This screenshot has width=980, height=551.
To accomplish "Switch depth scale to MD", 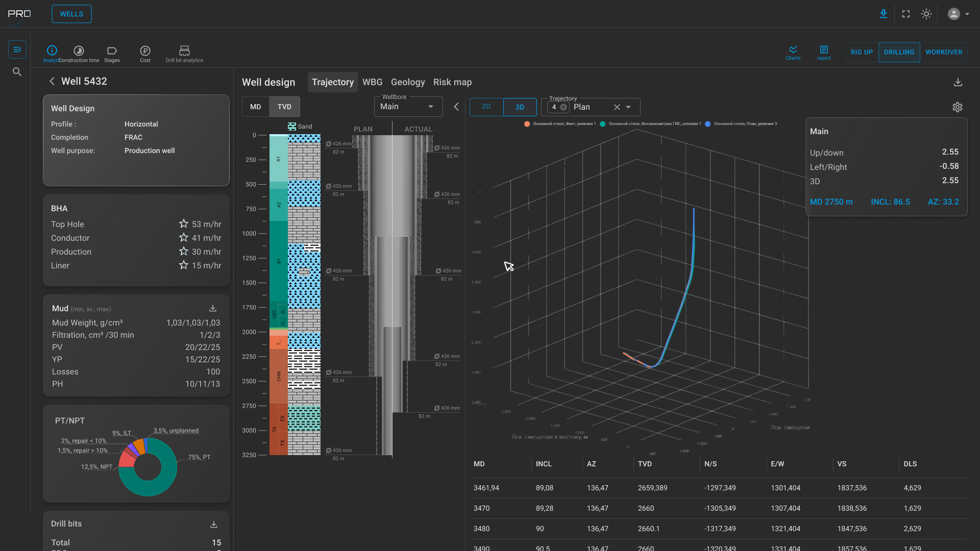I will coord(255,107).
